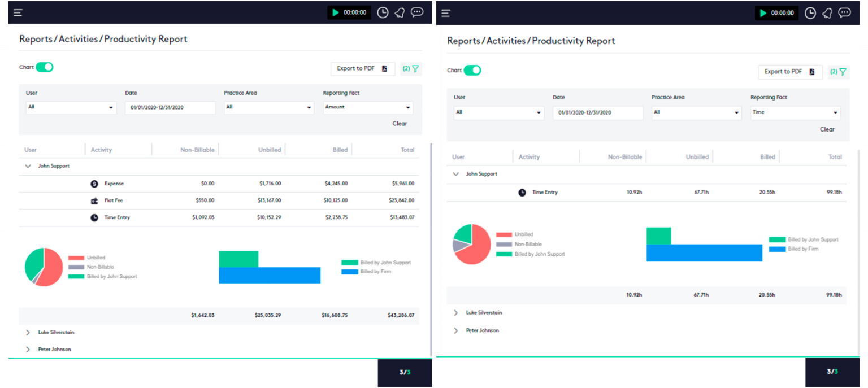Open Reporting Fact dropdown set to Time

tap(796, 112)
